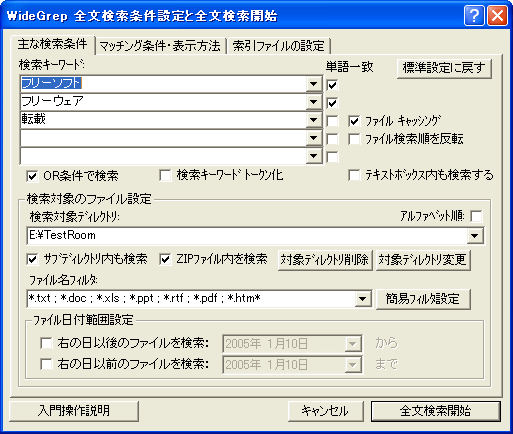Open dropdown of フリーソフト keyword box
The width and height of the screenshot is (513, 434).
pyautogui.click(x=314, y=84)
